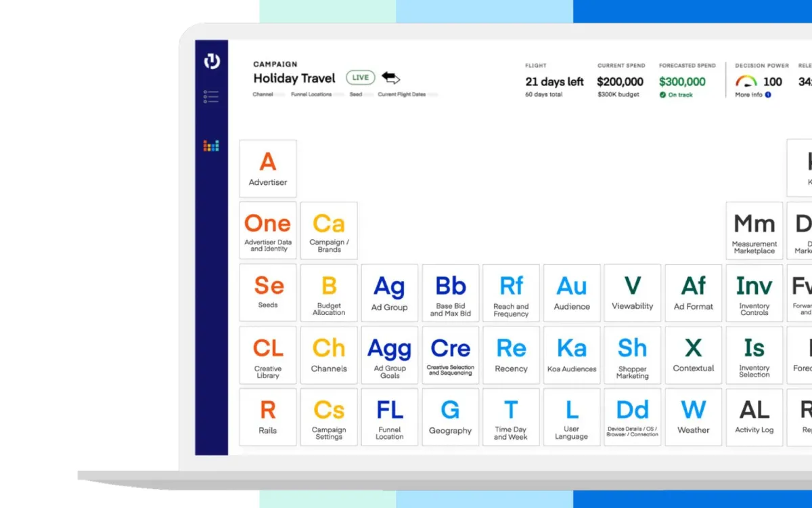This screenshot has width=812, height=508.
Task: Click the G Geography element
Action: click(450, 417)
